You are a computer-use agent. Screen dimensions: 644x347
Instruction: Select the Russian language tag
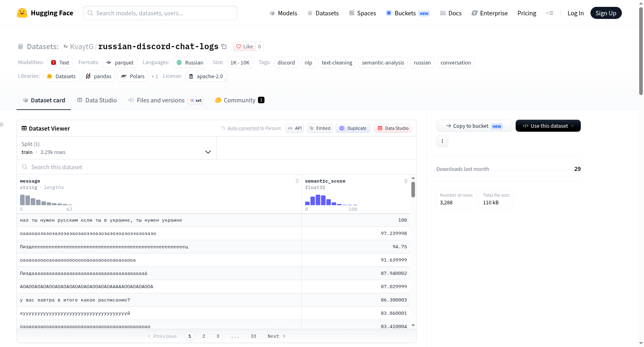click(x=190, y=62)
